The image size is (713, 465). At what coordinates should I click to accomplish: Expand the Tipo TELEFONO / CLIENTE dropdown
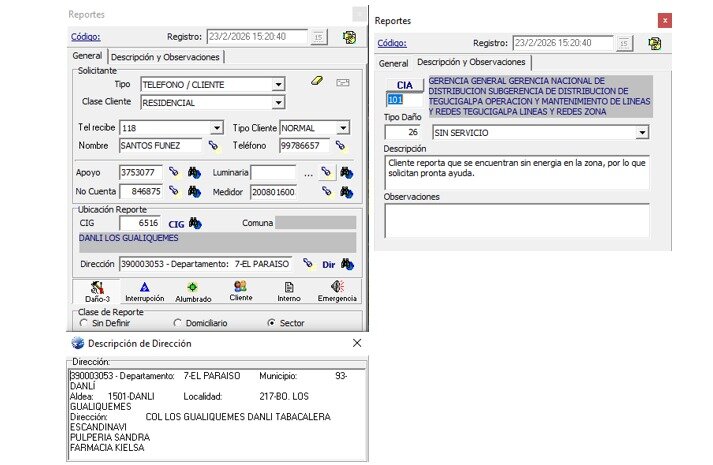(x=278, y=85)
